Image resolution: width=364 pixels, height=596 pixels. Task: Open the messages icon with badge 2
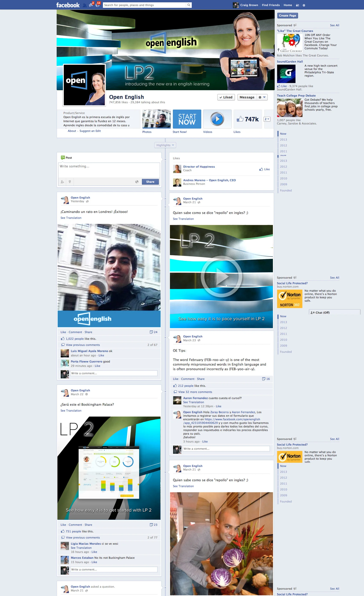(91, 5)
